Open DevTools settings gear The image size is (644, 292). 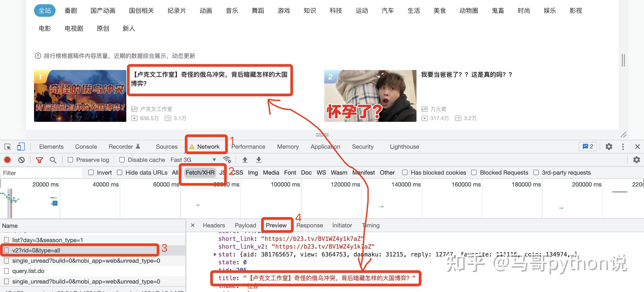(x=609, y=147)
